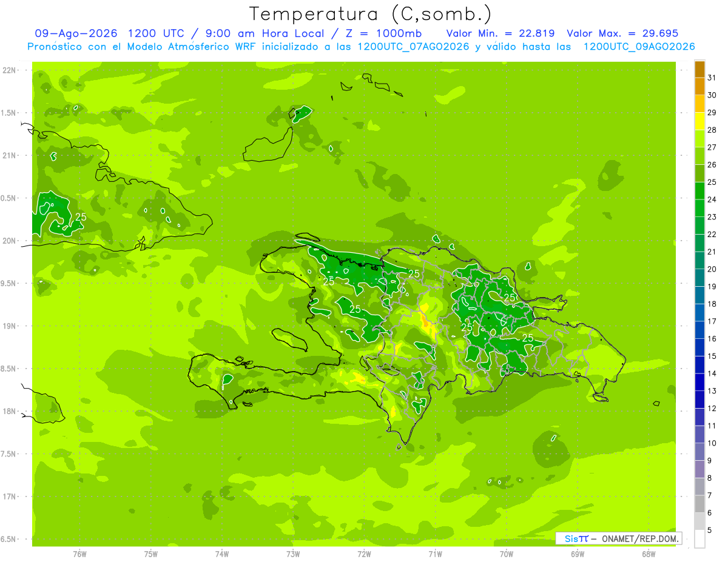The image size is (728, 562).
Task: Click the "18N" latitude label
Action: click(9, 412)
